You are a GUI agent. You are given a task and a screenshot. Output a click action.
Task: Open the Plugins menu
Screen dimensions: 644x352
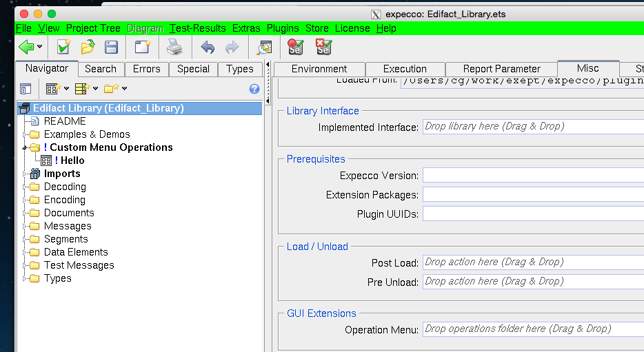283,28
